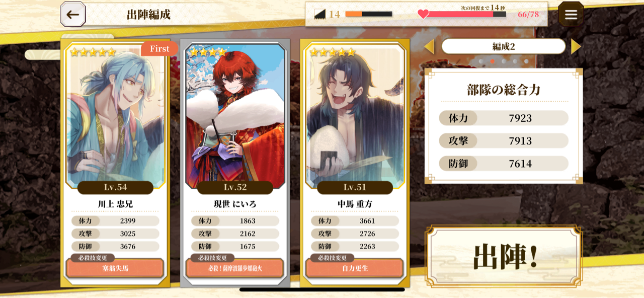Go to next formation with right arrow
The image size is (644, 298).
(576, 46)
